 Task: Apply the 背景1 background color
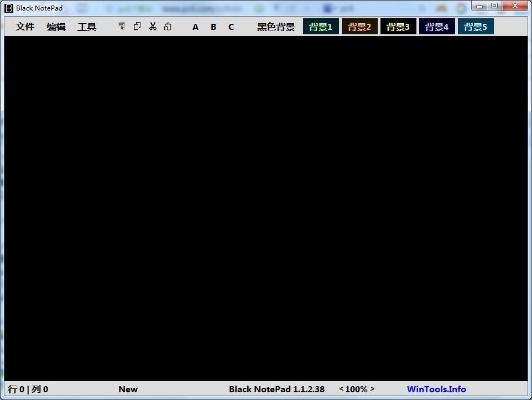pos(321,26)
